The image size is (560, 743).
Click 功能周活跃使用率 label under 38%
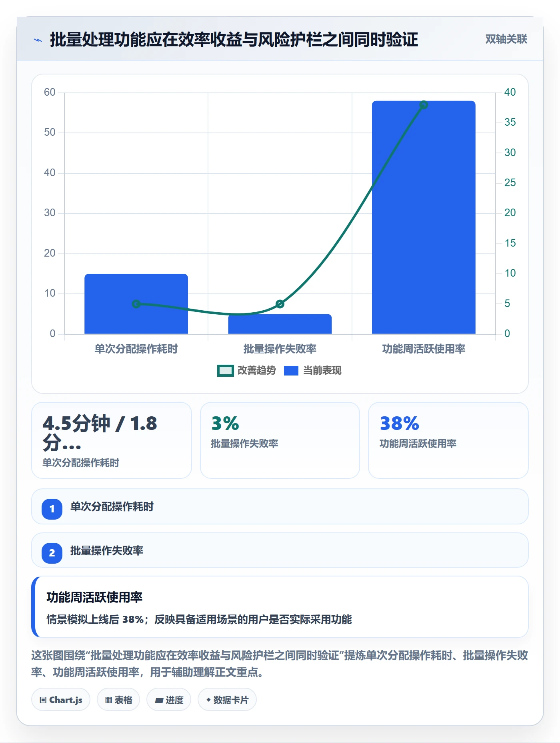418,444
